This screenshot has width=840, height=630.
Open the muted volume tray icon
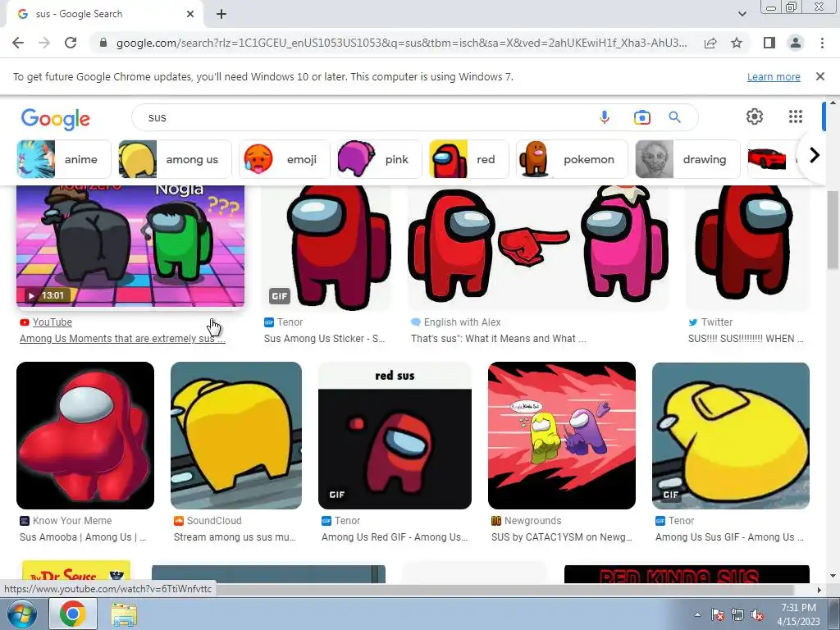pos(757,614)
